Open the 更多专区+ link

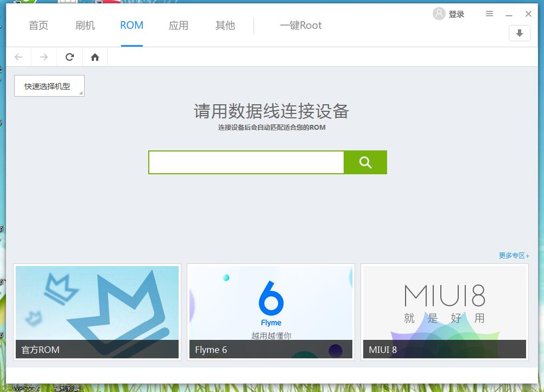(x=514, y=256)
